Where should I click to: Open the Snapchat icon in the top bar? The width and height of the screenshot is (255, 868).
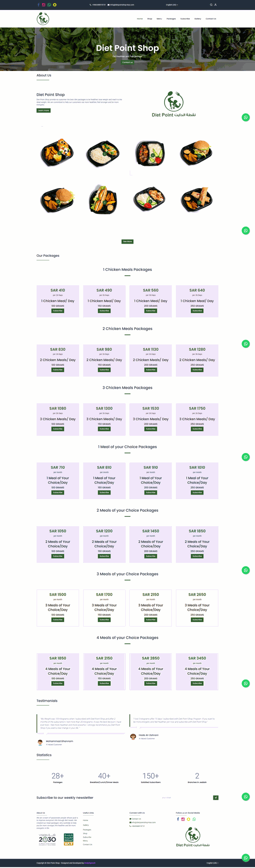pos(55,5)
